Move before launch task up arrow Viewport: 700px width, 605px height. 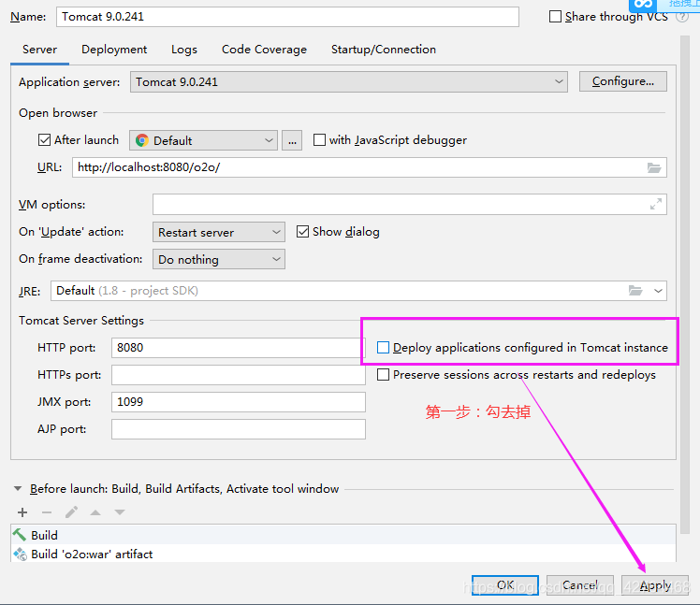pos(95,512)
